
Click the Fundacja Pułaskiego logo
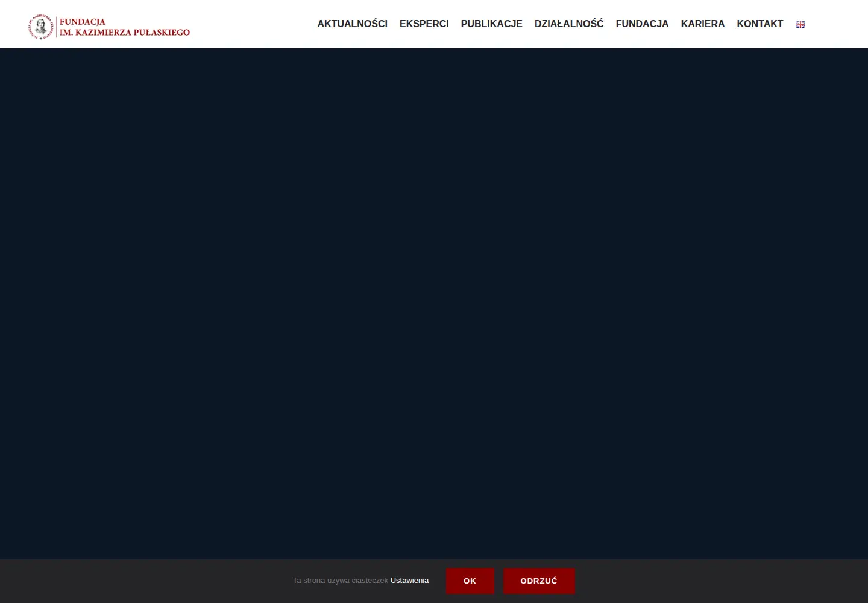coord(109,27)
